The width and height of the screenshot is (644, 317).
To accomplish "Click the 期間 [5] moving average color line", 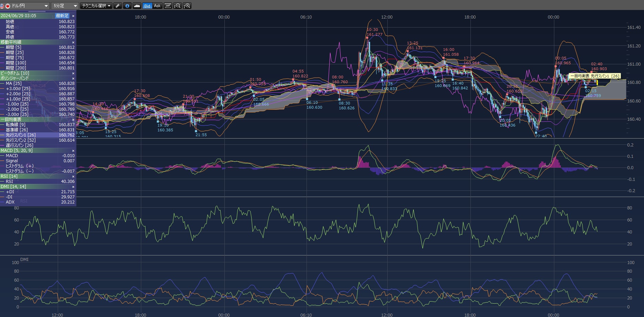I will (x=2, y=47).
